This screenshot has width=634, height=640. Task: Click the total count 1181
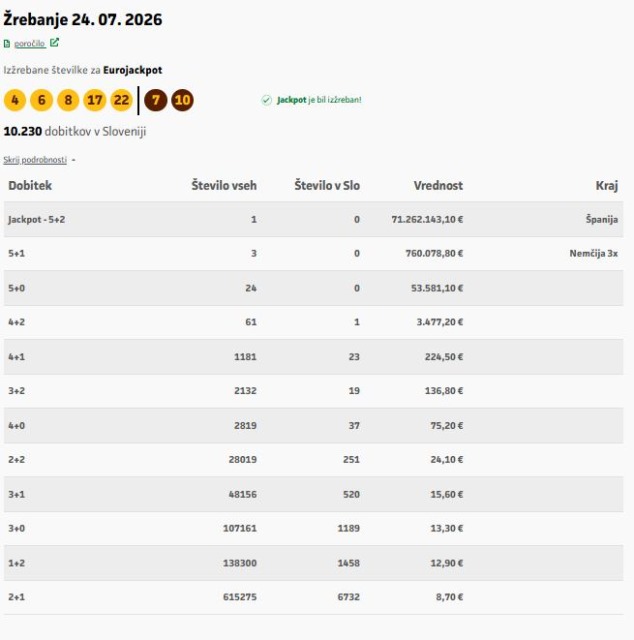click(245, 357)
